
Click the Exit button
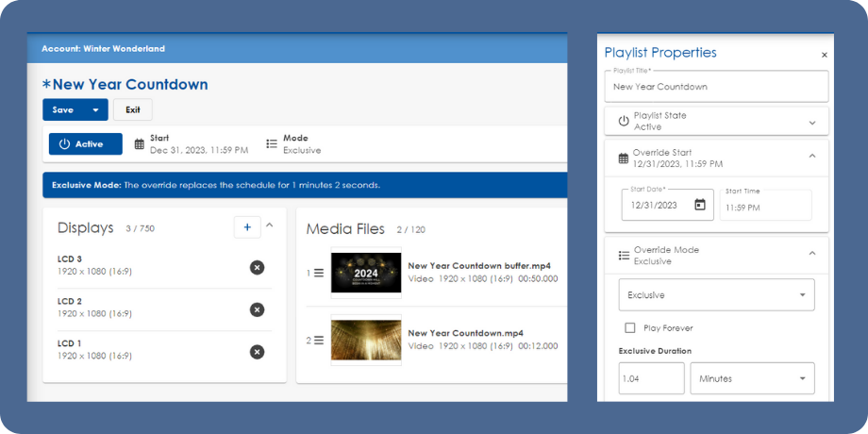click(133, 109)
